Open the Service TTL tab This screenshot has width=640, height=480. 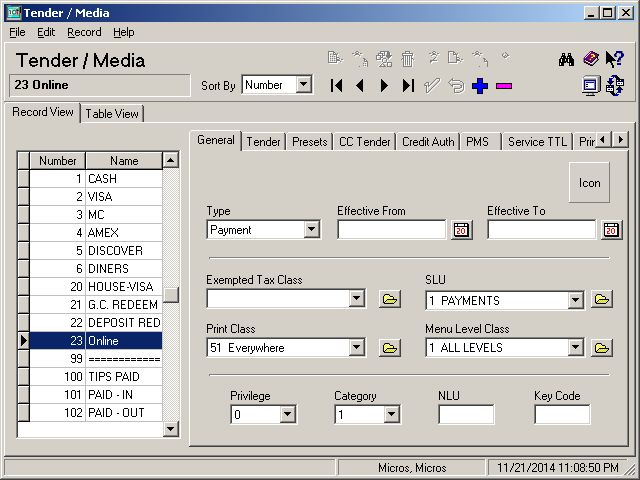538,142
